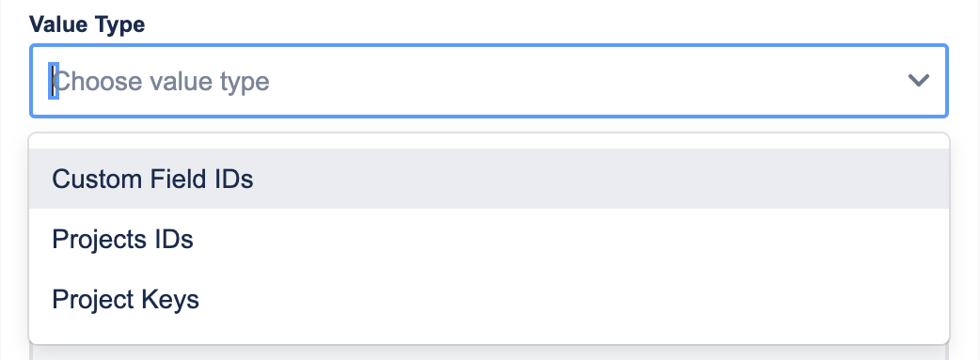Set value type to Project Keys
Image resolution: width=980 pixels, height=360 pixels.
coord(489,299)
